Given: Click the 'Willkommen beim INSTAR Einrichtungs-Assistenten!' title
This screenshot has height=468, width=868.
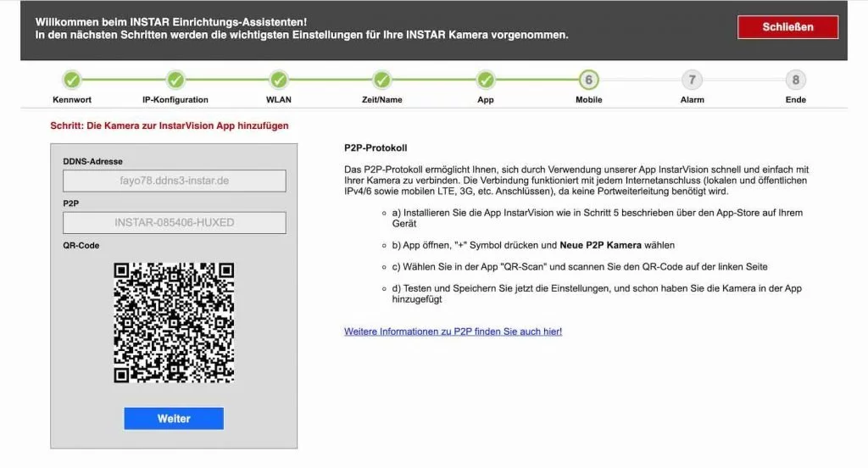Looking at the screenshot, I should click(x=171, y=22).
